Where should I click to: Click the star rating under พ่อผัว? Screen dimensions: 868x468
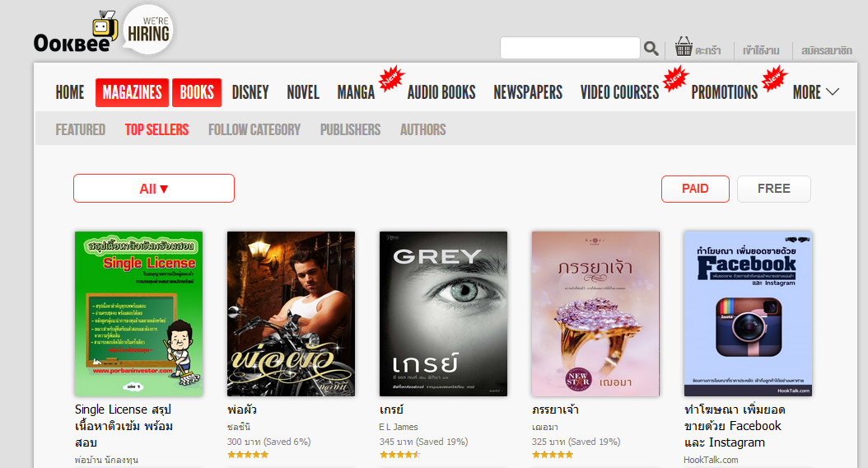(248, 455)
